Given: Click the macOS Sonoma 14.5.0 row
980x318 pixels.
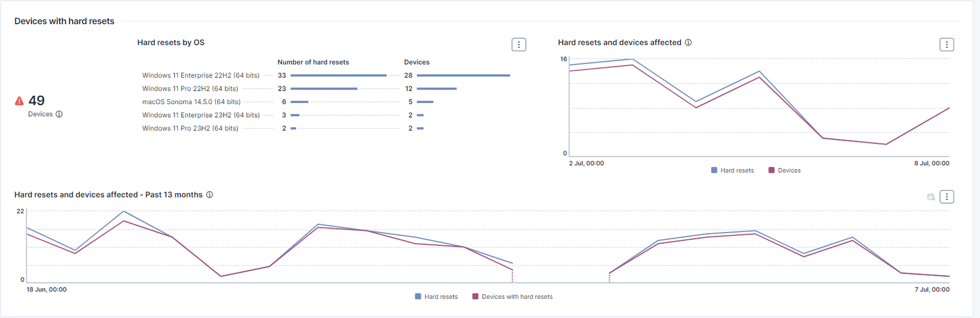Looking at the screenshot, I should (191, 102).
